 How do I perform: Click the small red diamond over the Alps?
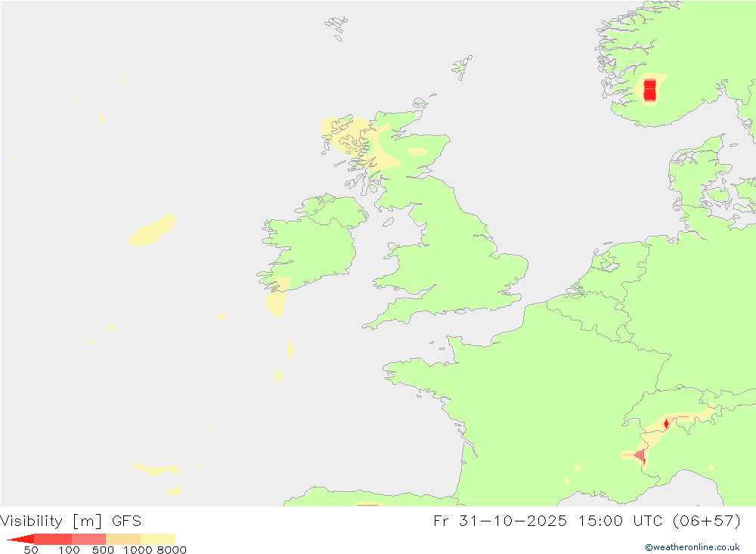point(666,424)
